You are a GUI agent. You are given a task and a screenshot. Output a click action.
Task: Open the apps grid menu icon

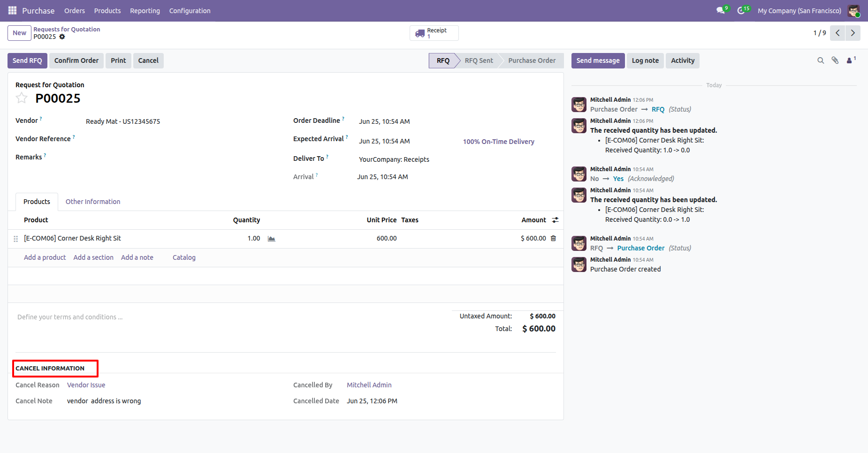pyautogui.click(x=12, y=10)
